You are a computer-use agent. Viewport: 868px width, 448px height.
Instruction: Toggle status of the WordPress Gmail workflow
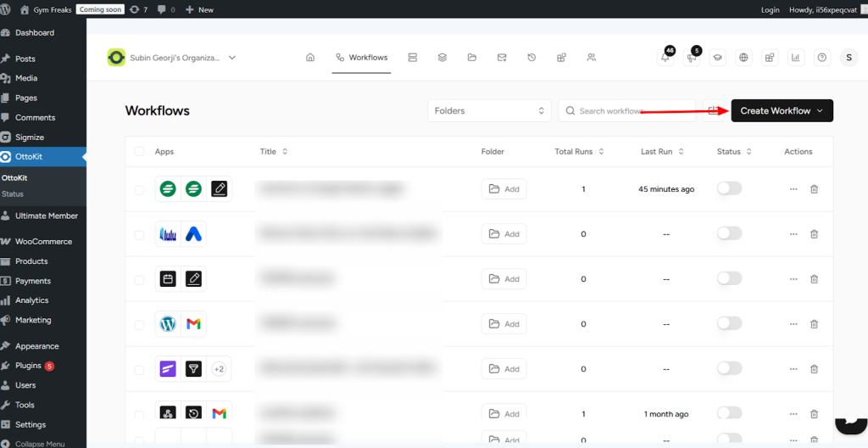[729, 323]
